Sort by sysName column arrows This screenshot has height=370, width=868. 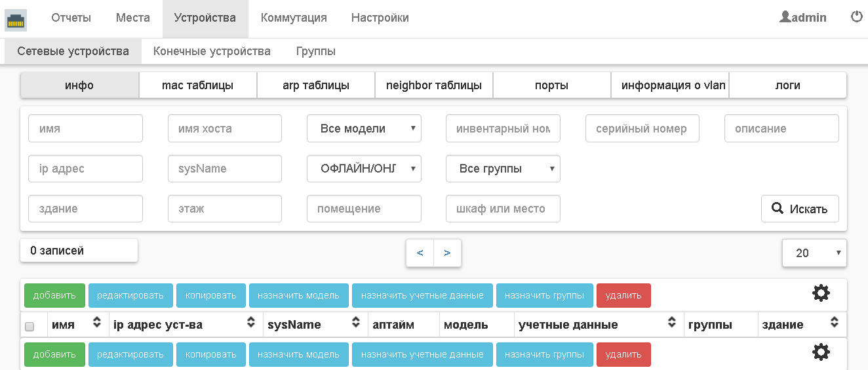pos(355,322)
